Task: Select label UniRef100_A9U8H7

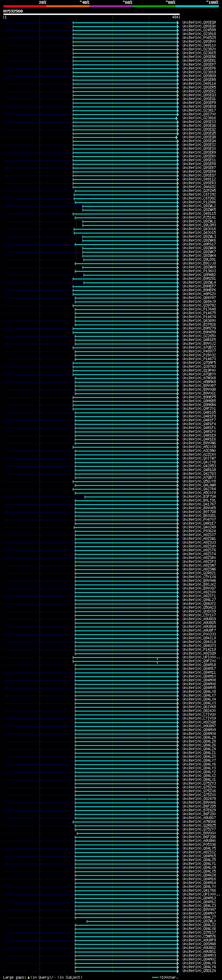Action: coord(199,726)
